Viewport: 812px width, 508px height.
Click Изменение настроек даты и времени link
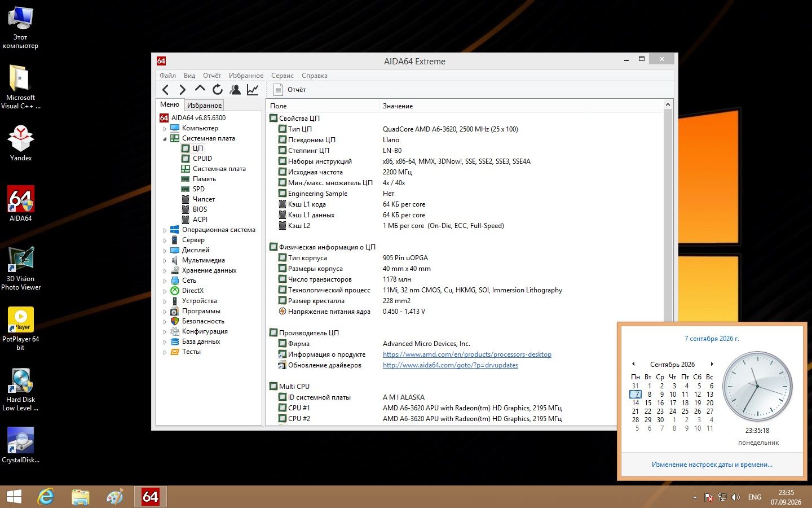tap(712, 465)
